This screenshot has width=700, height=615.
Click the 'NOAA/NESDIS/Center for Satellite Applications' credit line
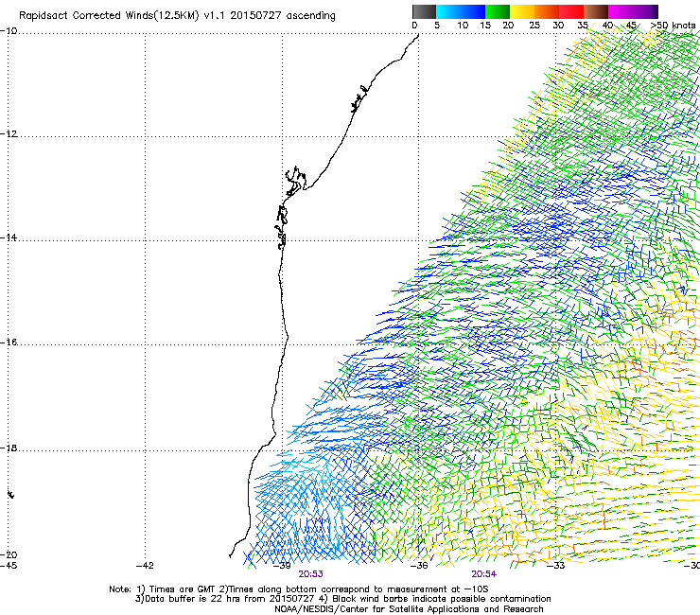point(409,609)
